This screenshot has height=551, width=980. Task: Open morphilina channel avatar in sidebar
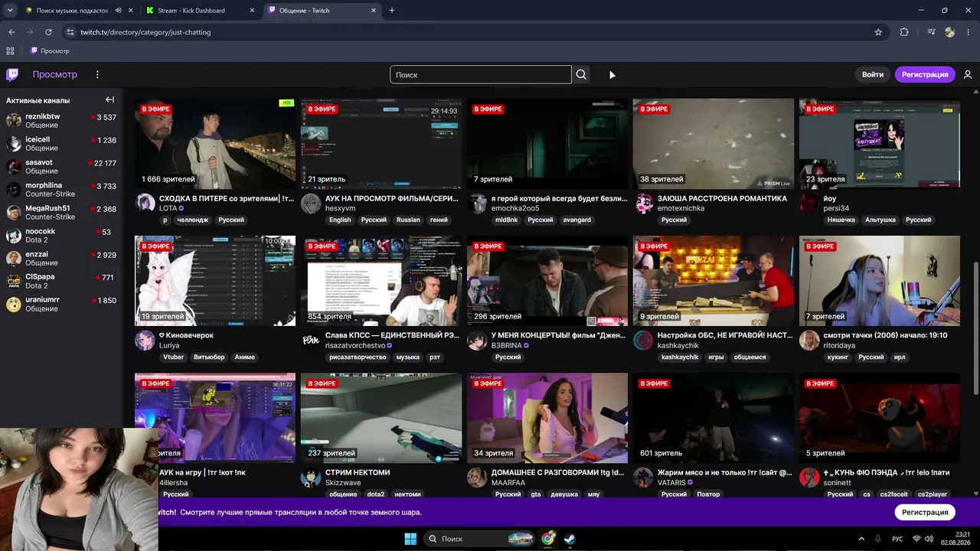point(14,189)
